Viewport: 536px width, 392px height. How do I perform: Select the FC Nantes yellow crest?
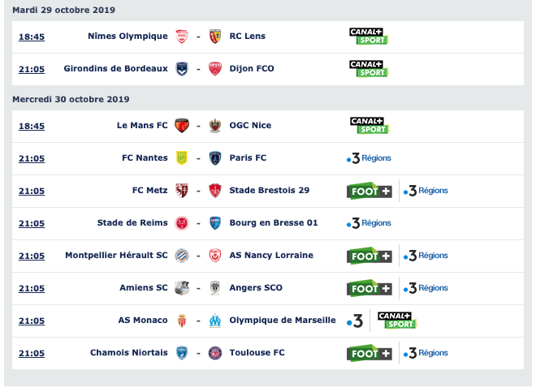(x=182, y=158)
